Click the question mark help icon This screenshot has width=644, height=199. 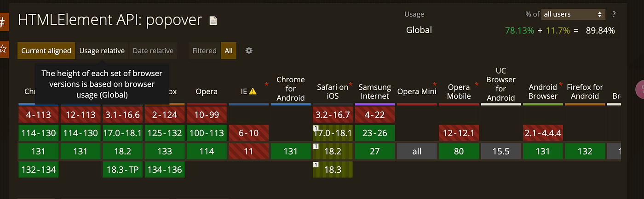tap(614, 14)
